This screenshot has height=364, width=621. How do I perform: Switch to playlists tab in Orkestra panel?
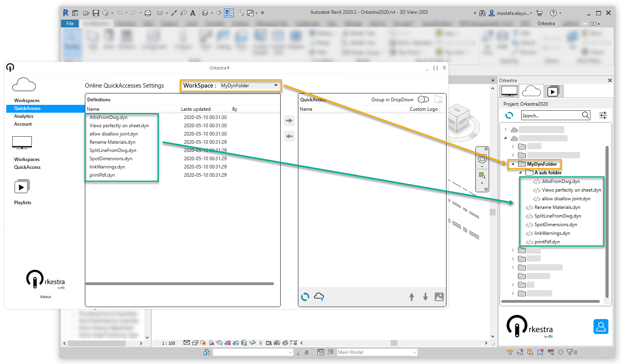pos(553,91)
